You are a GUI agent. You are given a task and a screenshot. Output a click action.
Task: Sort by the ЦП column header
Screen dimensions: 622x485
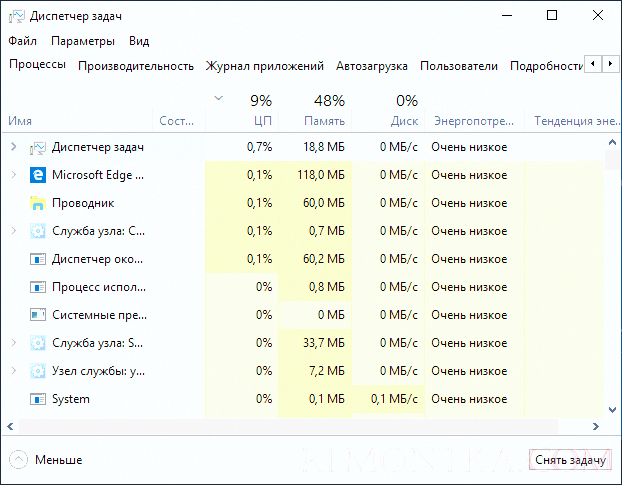263,121
